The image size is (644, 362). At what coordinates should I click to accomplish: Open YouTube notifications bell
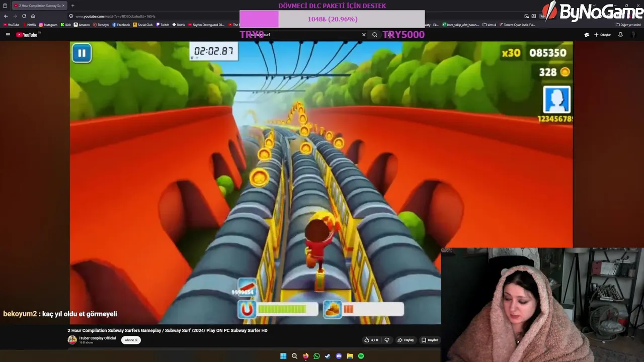coord(620,35)
